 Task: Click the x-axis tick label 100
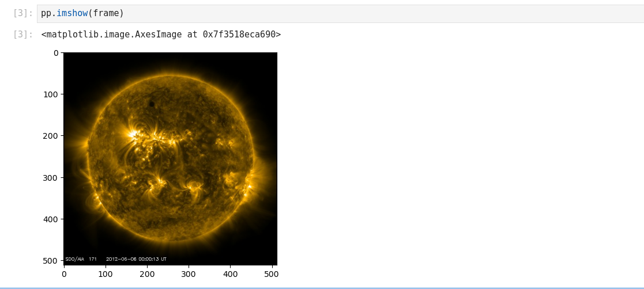pyautogui.click(x=106, y=275)
